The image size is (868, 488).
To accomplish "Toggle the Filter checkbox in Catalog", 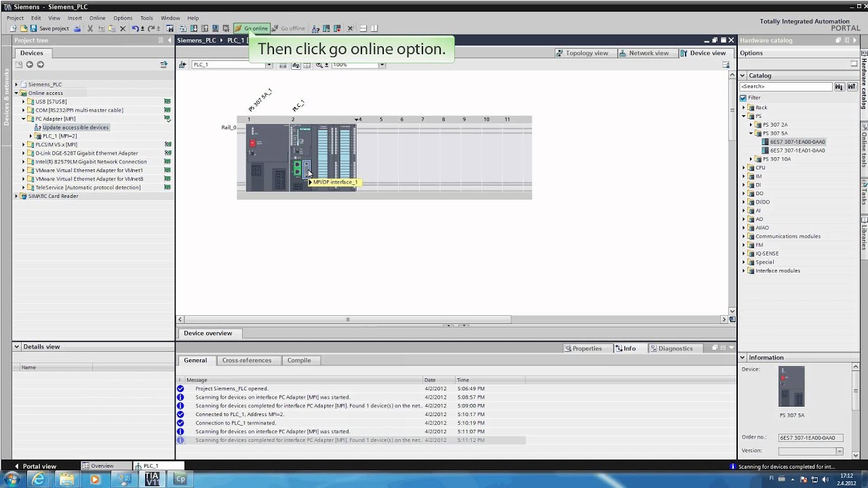I will coord(743,98).
